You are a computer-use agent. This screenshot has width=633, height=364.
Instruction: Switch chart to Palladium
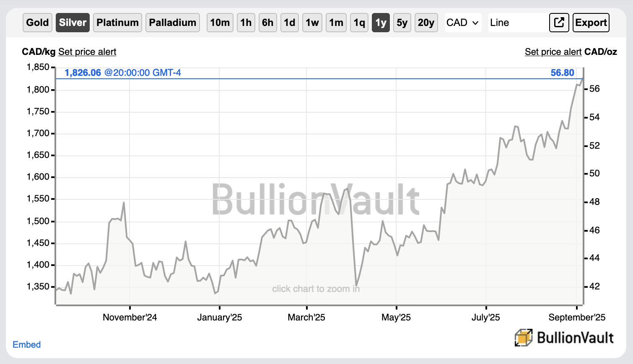173,23
